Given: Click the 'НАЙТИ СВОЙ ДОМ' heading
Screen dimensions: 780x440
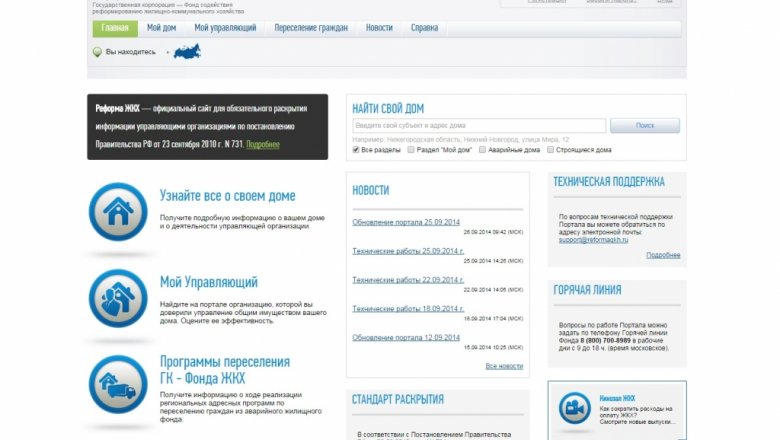Looking at the screenshot, I should tap(388, 108).
